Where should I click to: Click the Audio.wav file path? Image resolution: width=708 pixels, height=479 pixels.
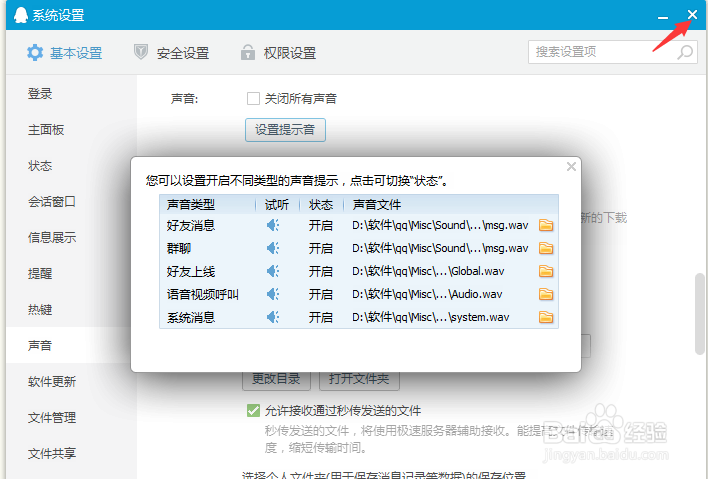tap(427, 294)
